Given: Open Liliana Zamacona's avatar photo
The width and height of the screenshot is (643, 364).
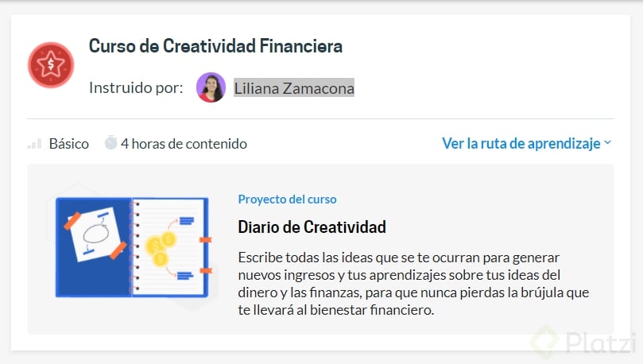Looking at the screenshot, I should (211, 87).
